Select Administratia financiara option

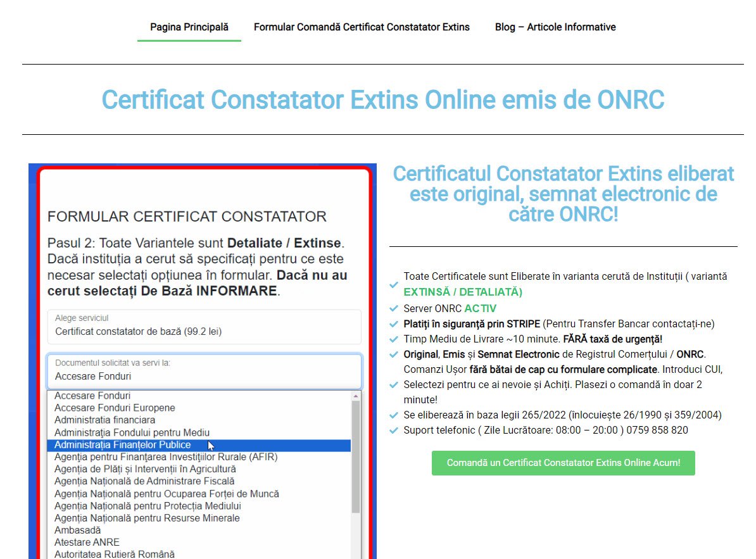coord(199,420)
